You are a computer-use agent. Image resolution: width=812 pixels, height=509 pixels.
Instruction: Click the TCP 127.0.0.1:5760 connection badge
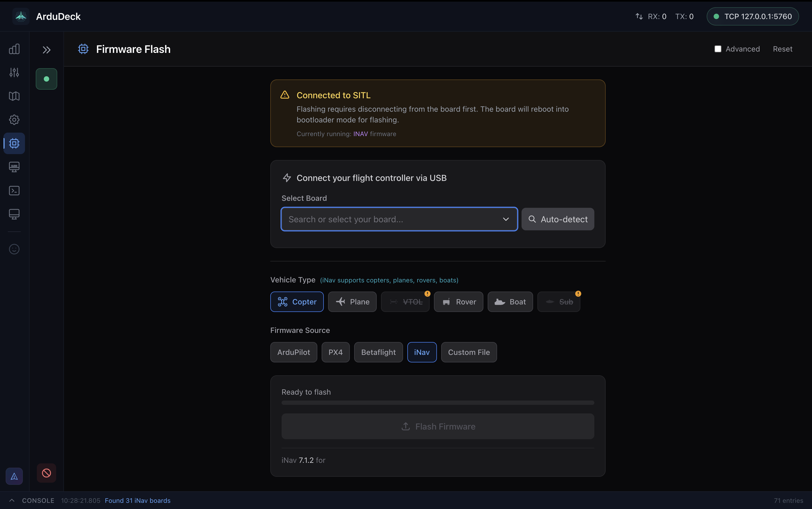coord(752,16)
